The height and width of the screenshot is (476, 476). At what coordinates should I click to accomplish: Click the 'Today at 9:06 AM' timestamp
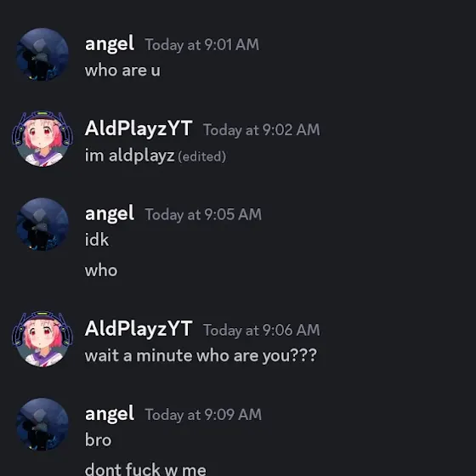262,331
